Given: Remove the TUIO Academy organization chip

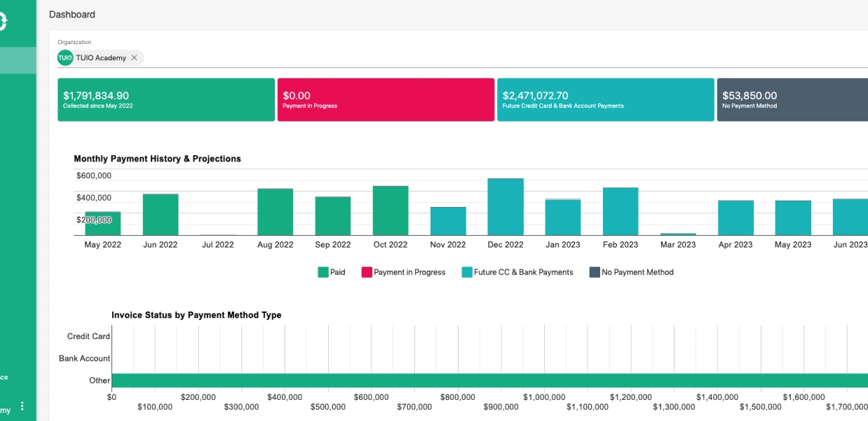Looking at the screenshot, I should (134, 58).
